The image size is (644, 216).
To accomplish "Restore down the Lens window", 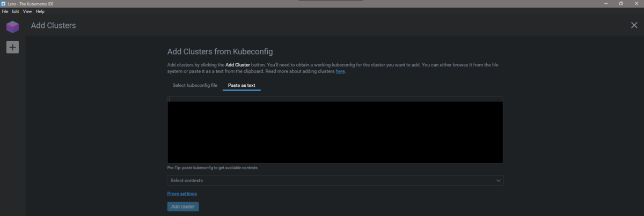I will (x=621, y=3).
